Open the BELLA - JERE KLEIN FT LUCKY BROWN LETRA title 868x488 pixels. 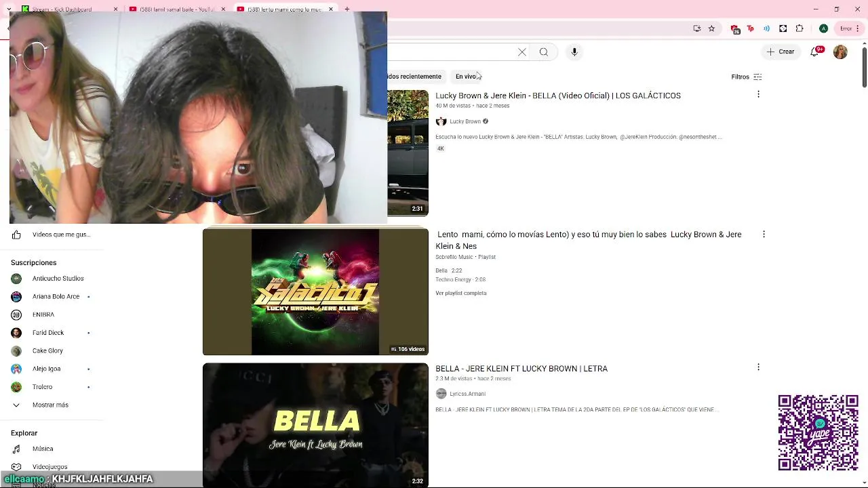[521, 369]
